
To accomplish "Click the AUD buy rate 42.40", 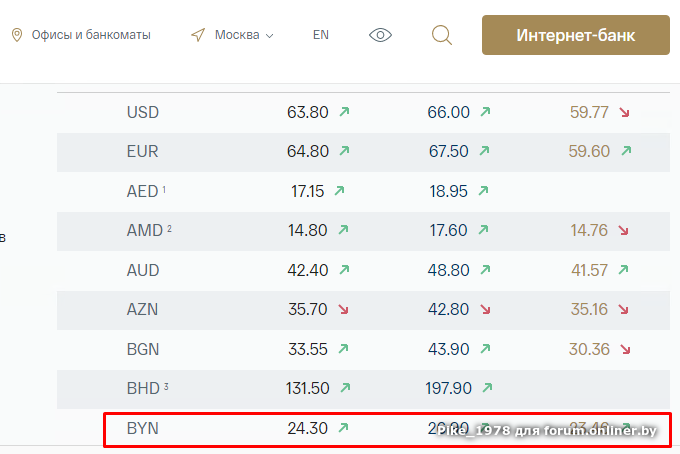I will pyautogui.click(x=307, y=270).
